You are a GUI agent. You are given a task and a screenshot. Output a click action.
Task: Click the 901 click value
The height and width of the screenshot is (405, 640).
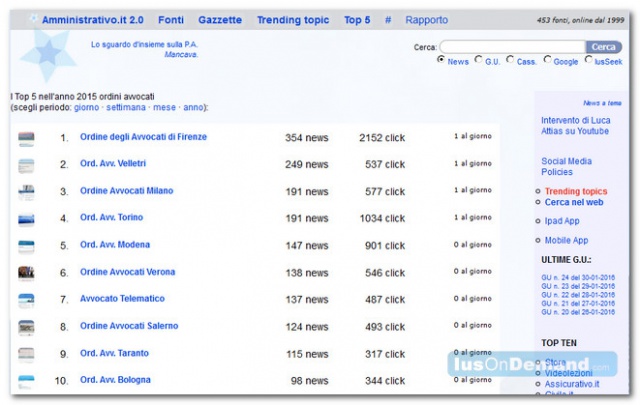[x=385, y=246]
